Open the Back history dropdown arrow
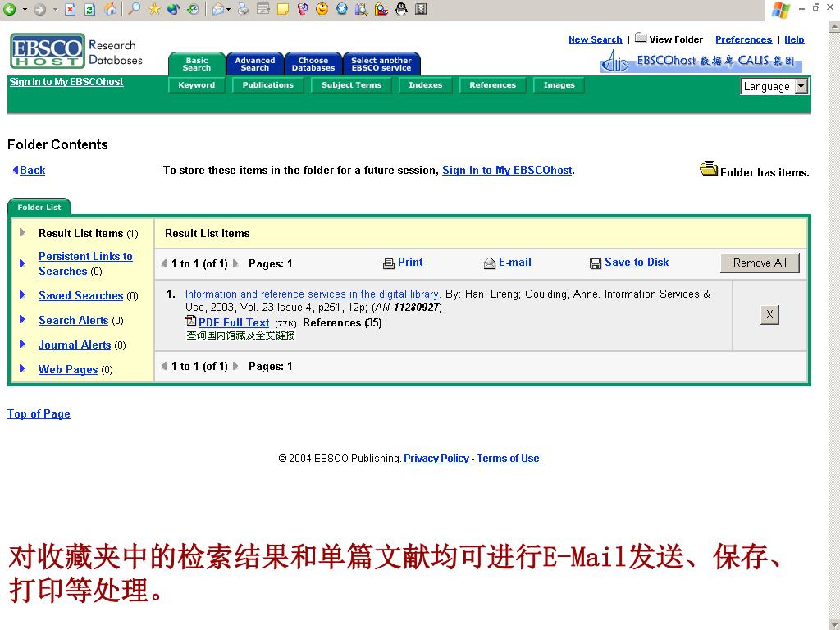 [x=25, y=9]
